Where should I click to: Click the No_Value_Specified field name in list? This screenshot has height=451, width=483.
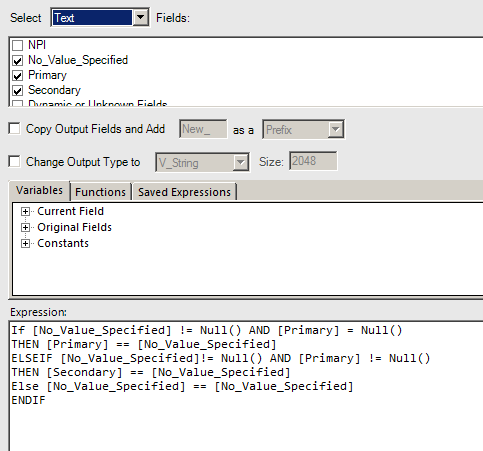point(78,60)
